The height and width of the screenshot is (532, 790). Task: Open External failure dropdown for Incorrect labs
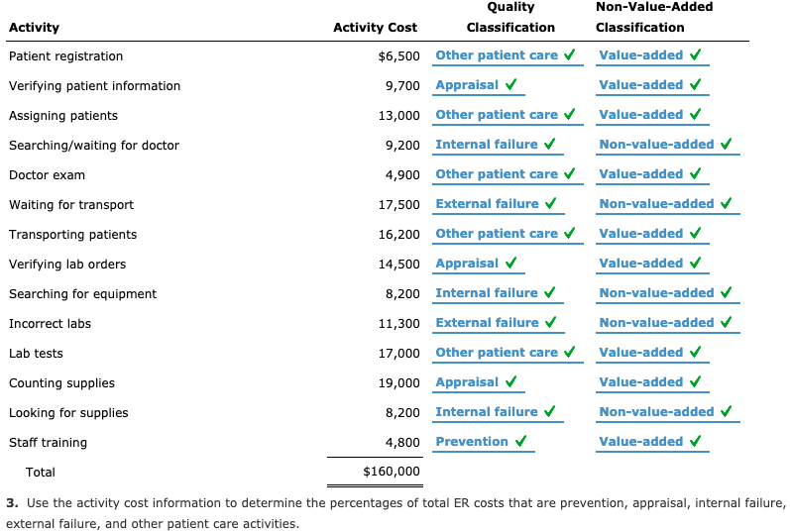coord(499,323)
